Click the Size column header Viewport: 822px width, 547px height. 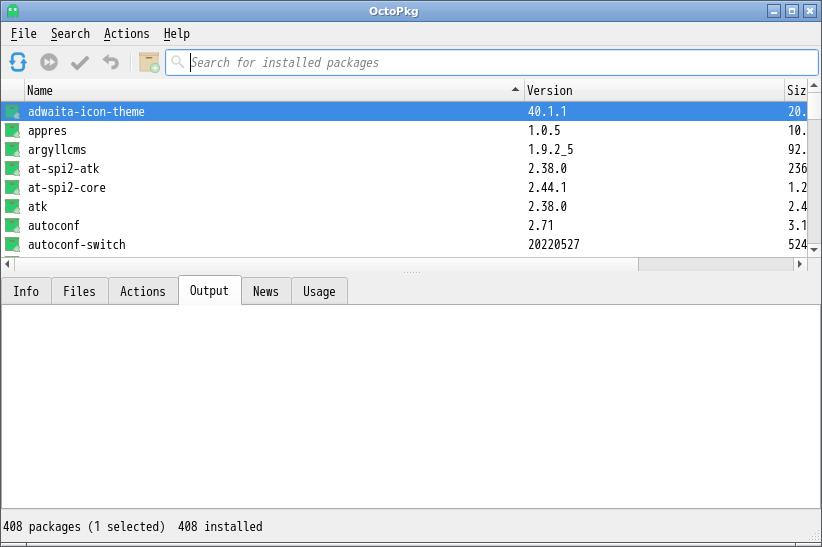(796, 90)
